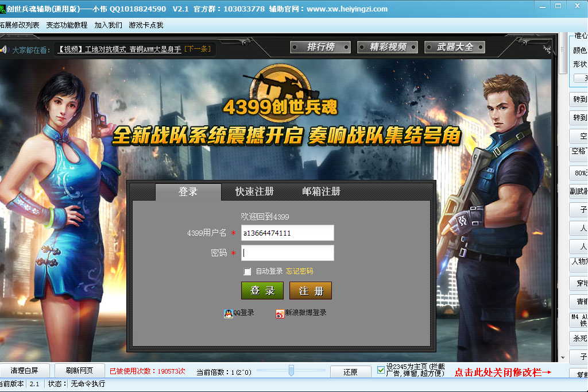Click the Sina Weibo login icon

[x=280, y=313]
